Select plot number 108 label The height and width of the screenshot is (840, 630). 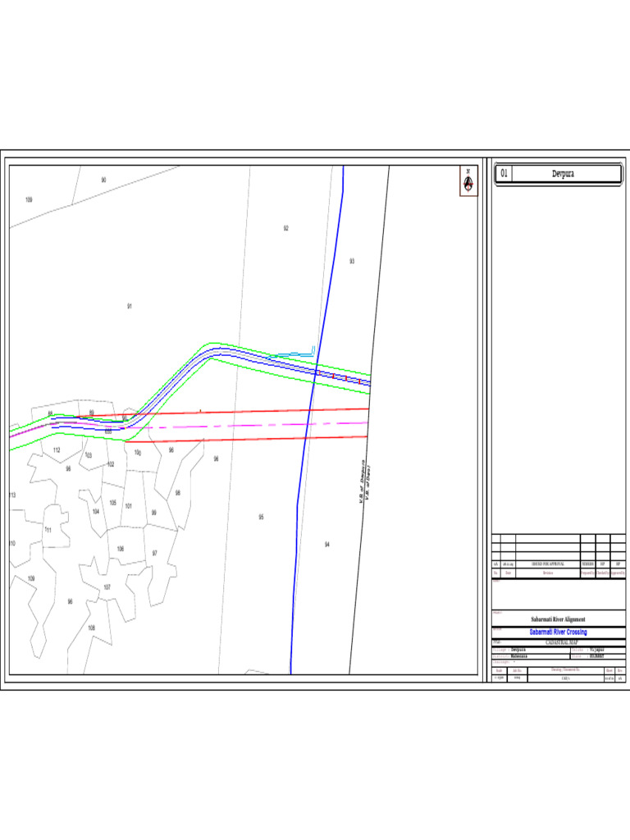pos(91,628)
